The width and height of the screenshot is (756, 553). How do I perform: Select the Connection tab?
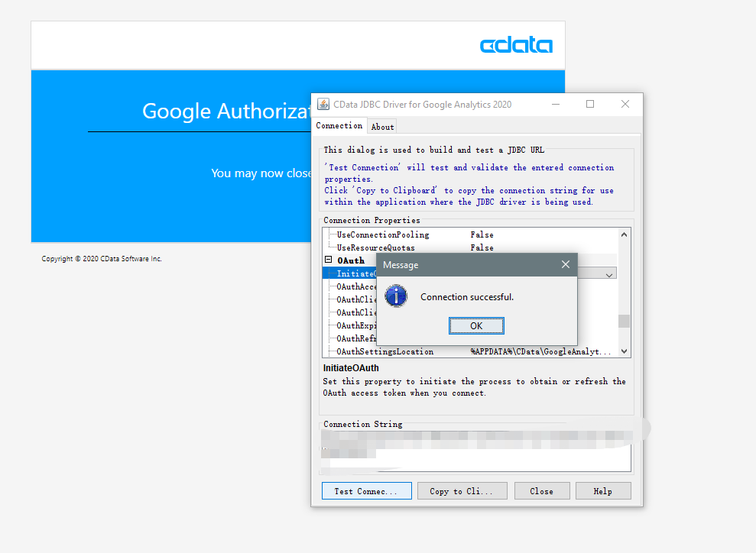pyautogui.click(x=339, y=125)
